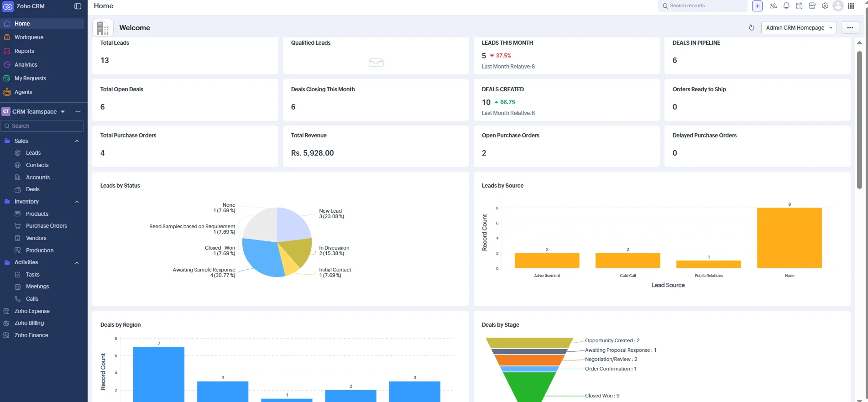Click the Zia assistant icon
The height and width of the screenshot is (402, 868).
click(x=773, y=6)
